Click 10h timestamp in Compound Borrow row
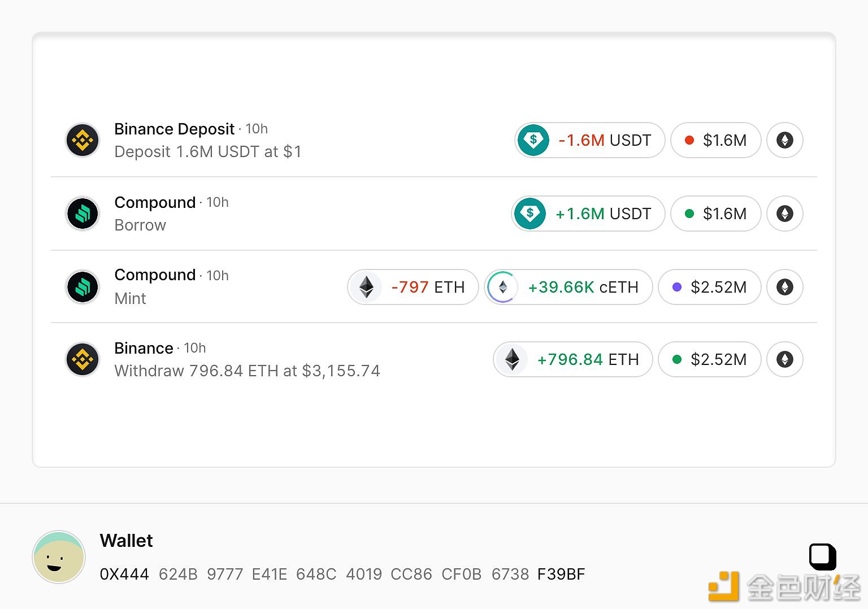 tap(218, 202)
